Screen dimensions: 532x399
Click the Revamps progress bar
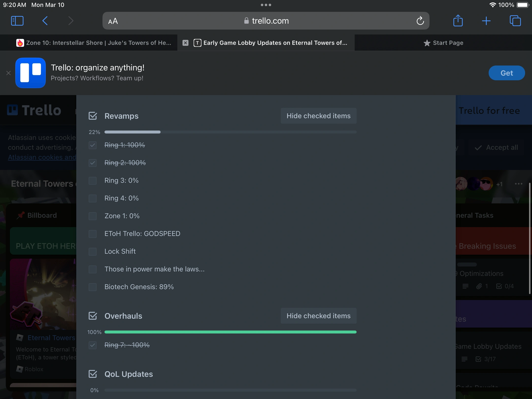click(x=230, y=132)
